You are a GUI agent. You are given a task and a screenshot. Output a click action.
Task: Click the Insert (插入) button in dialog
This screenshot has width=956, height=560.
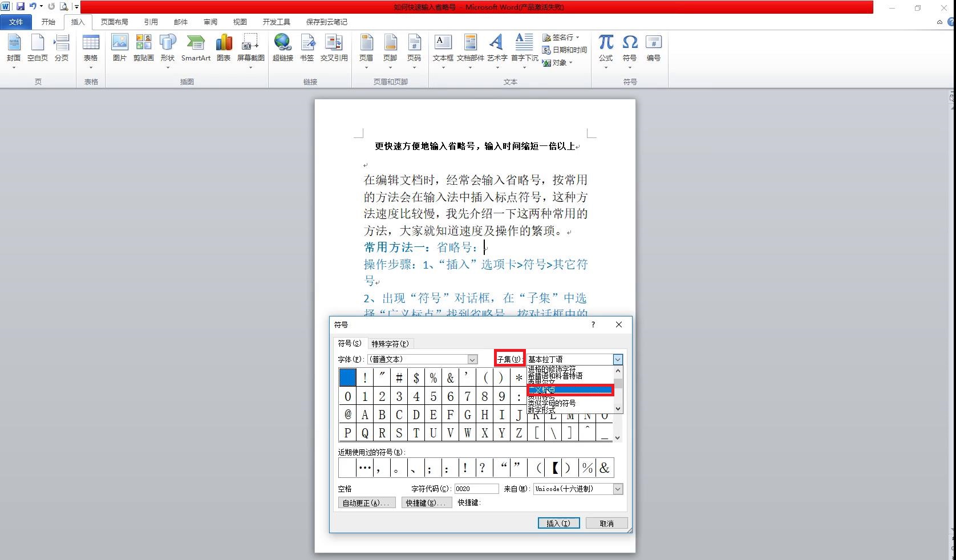point(558,524)
